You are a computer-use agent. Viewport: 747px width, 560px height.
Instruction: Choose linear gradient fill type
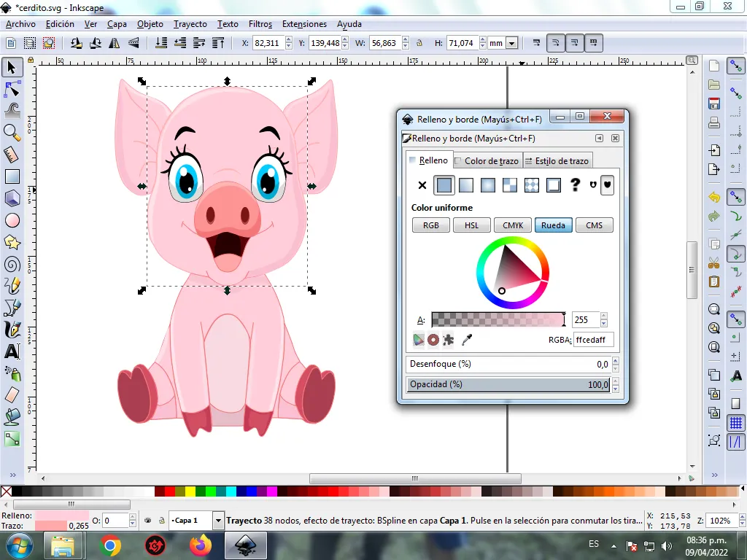466,185
